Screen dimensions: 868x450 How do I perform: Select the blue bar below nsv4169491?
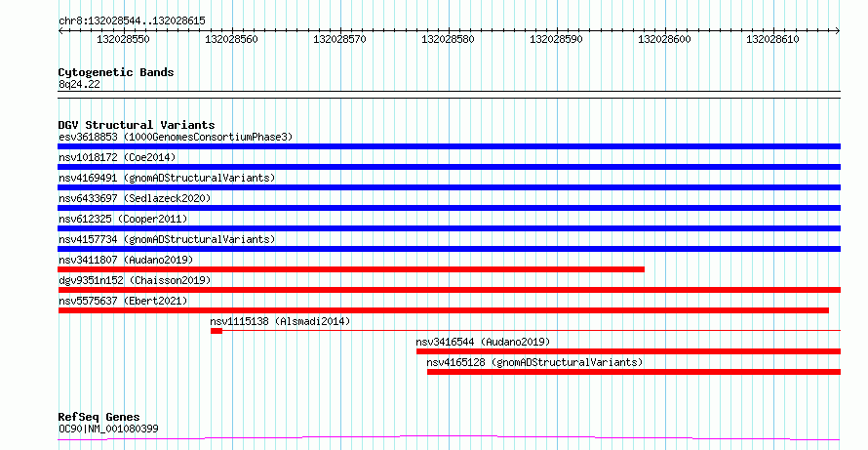[449, 187]
